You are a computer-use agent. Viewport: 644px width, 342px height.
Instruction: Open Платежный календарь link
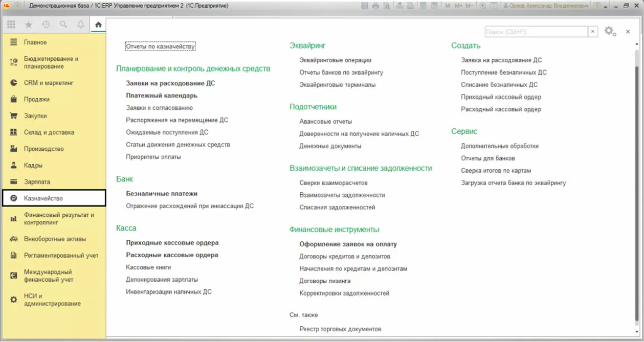(x=162, y=96)
